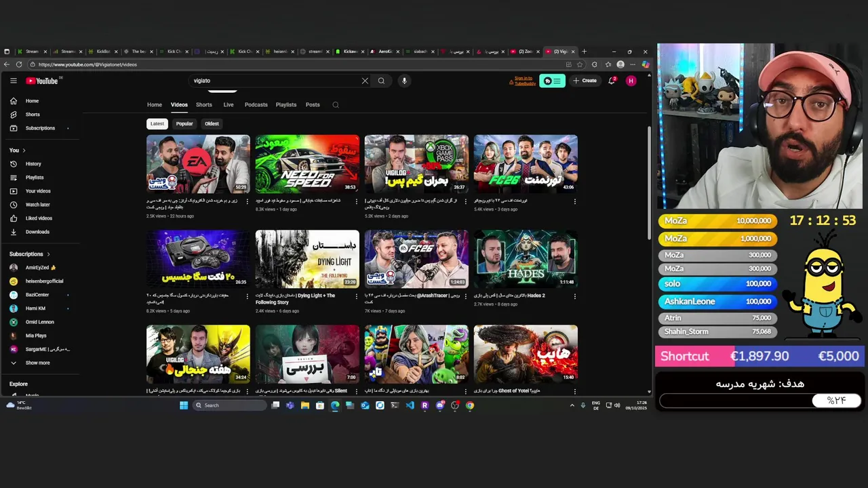This screenshot has height=488, width=868.
Task: Open the Create menu button
Action: [585, 81]
